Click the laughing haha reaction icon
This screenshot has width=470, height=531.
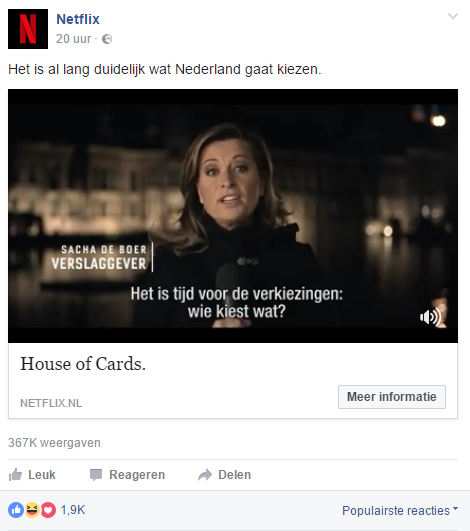pyautogui.click(x=32, y=510)
